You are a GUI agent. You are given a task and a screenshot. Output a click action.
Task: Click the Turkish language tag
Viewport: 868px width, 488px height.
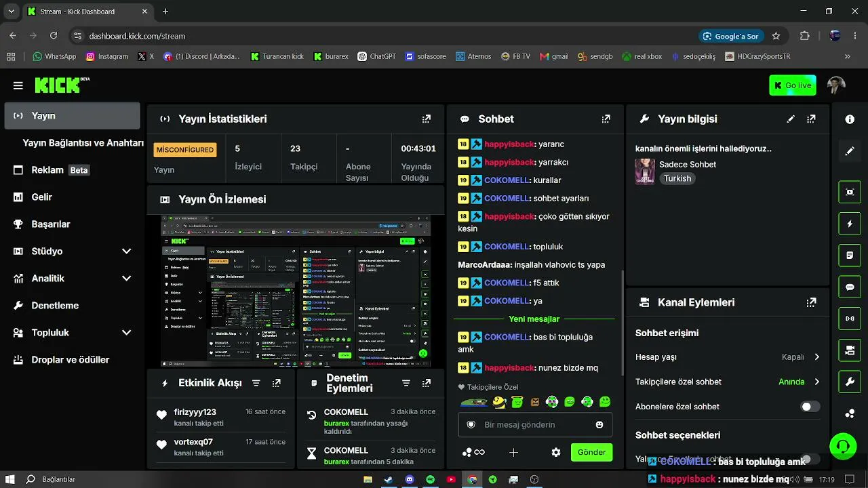click(x=677, y=179)
